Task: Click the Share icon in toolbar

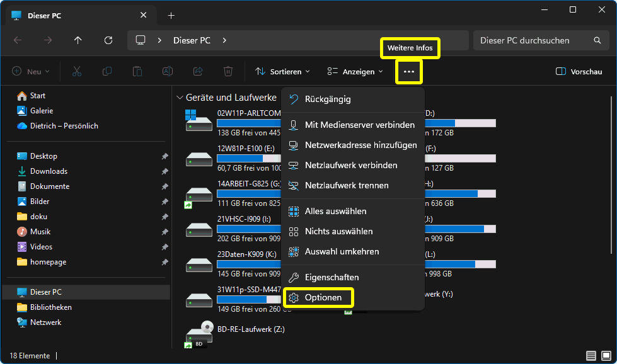Action: [x=198, y=72]
